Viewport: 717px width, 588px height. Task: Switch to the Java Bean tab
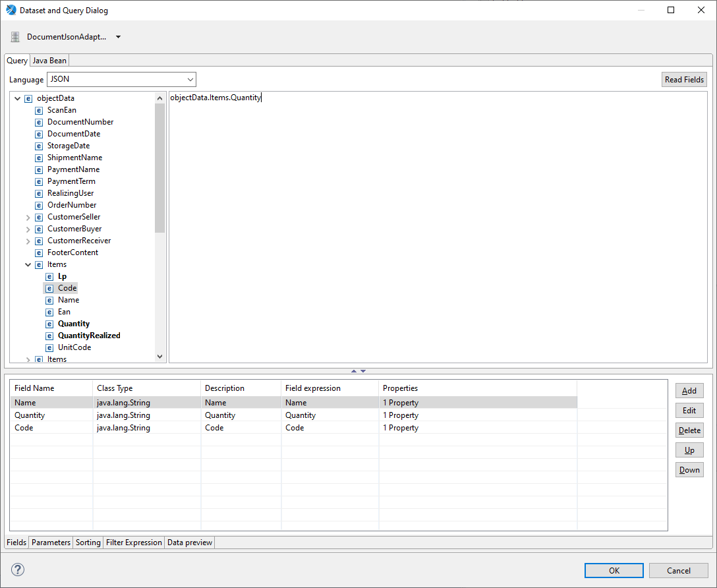[x=49, y=61]
